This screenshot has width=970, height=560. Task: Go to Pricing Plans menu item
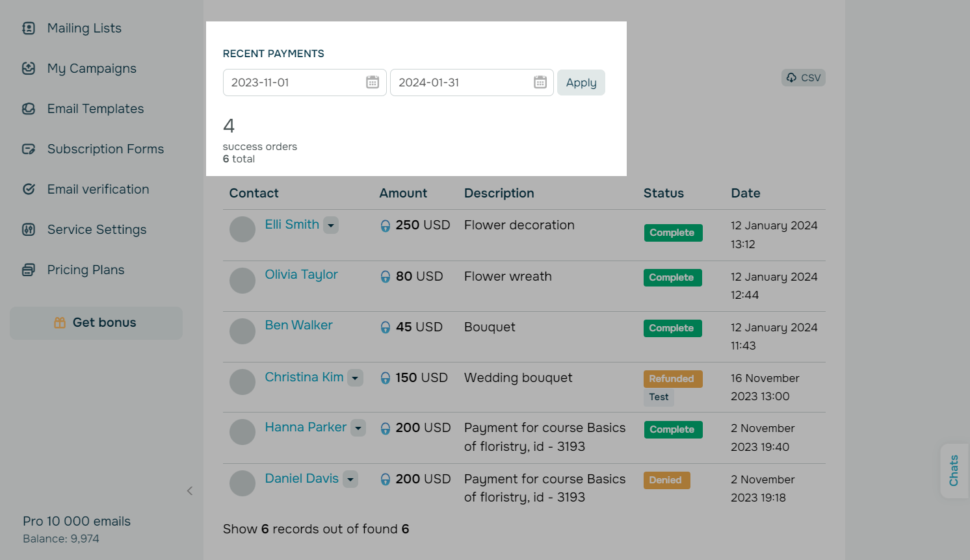tap(86, 270)
